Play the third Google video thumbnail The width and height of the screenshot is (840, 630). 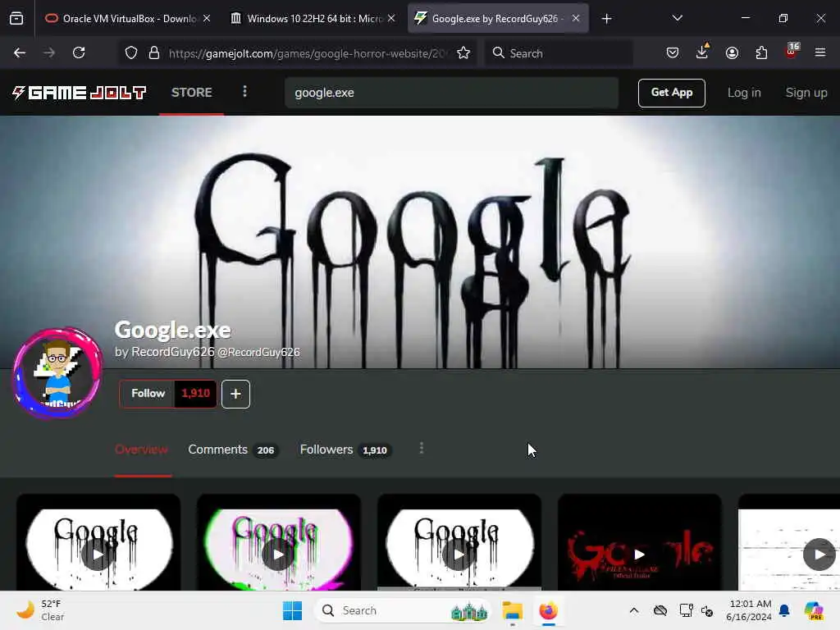pyautogui.click(x=459, y=554)
